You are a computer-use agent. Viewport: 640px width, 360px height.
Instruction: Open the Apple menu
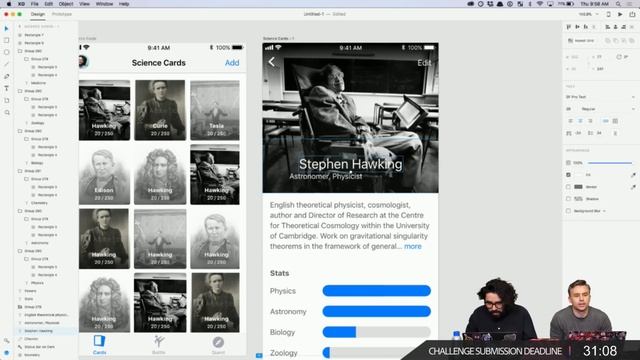[9, 4]
